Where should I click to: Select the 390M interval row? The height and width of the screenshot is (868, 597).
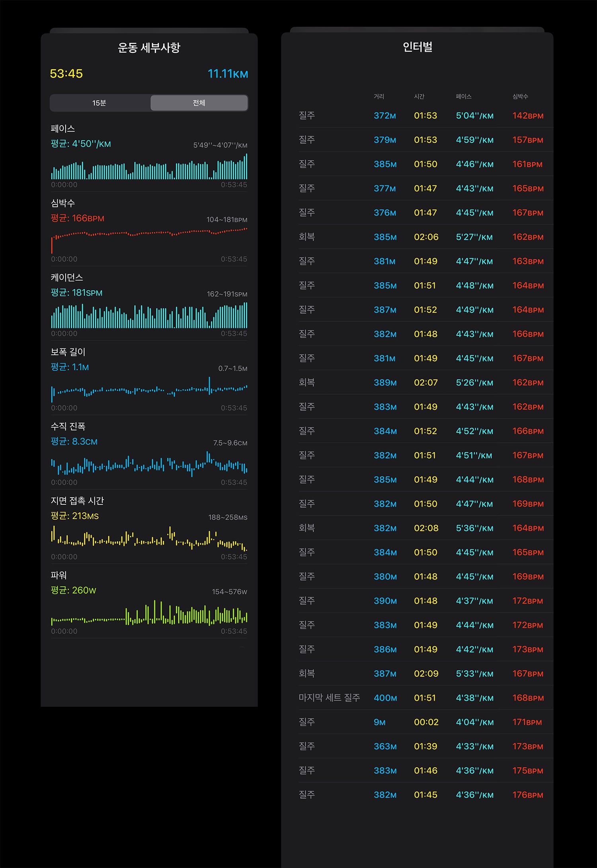tap(426, 601)
